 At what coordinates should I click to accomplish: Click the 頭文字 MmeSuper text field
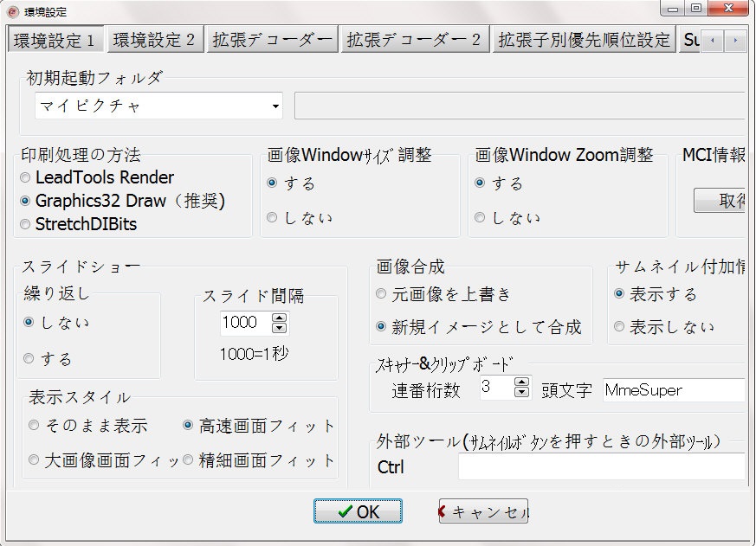coord(674,390)
